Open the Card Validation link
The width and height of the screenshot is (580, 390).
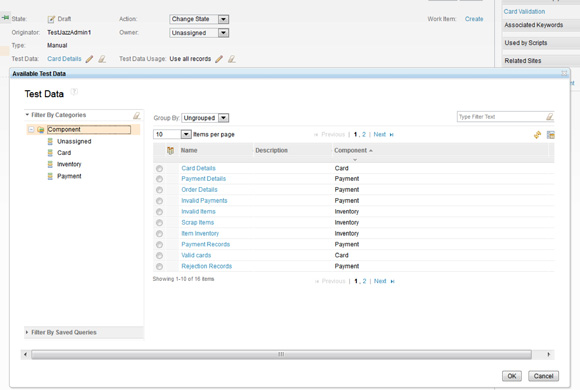524,11
